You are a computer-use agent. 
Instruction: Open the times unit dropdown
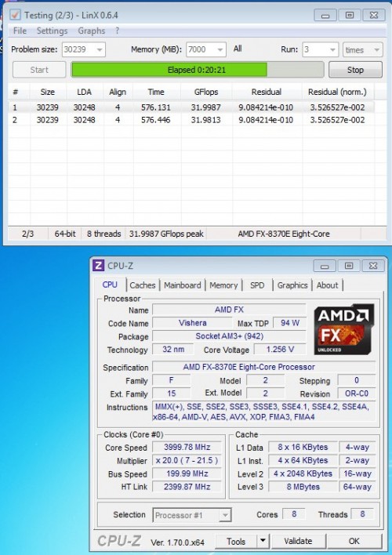[363, 49]
